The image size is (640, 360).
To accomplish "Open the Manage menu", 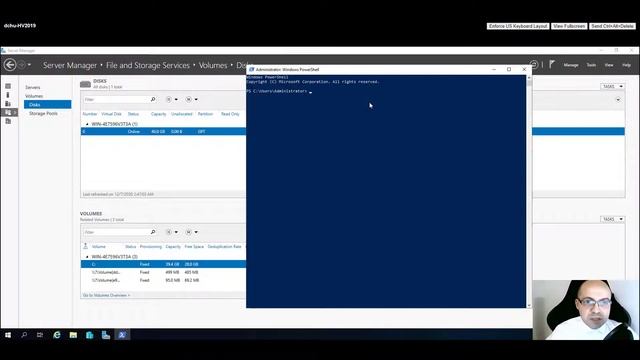I will point(571,65).
